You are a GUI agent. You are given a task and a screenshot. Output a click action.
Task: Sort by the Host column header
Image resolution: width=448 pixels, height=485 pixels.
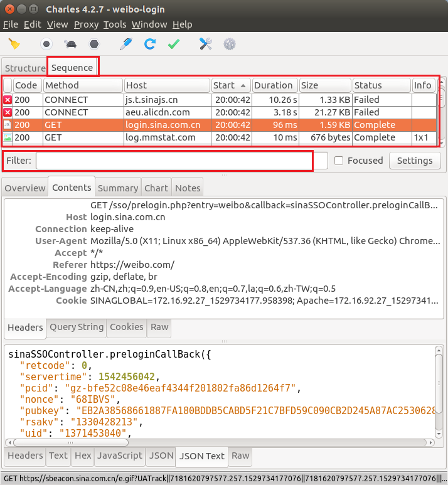point(167,85)
